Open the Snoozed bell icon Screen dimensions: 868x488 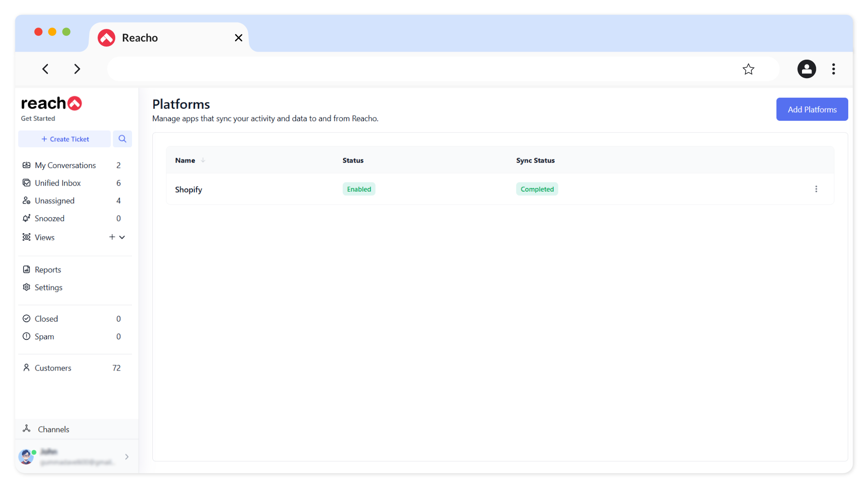[x=27, y=218]
